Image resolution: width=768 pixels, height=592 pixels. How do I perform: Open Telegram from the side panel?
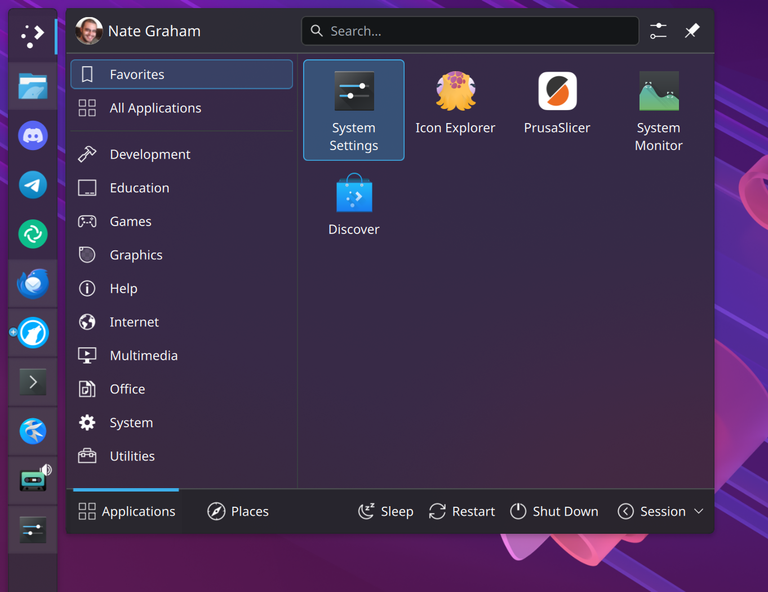pos(33,185)
